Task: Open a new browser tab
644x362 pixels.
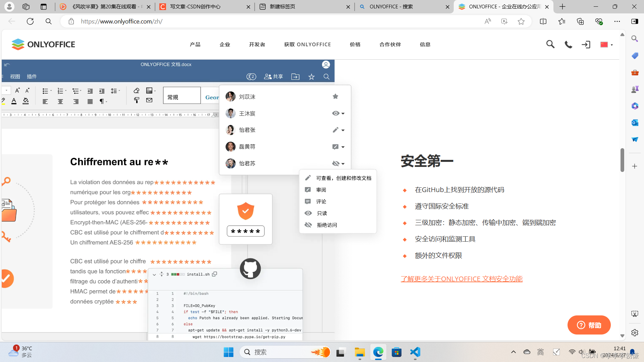Action: 562,7
